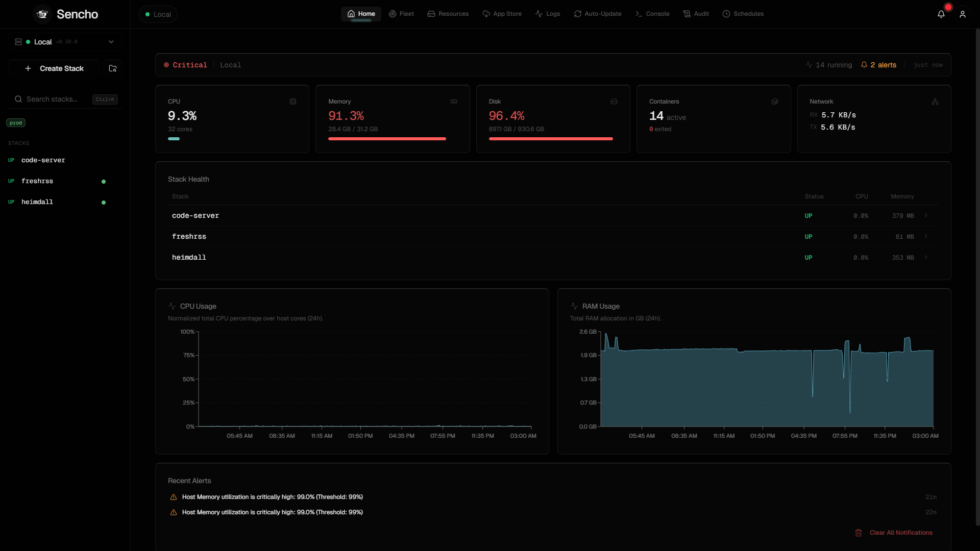
Task: View the Logs tab
Action: pyautogui.click(x=548, y=14)
